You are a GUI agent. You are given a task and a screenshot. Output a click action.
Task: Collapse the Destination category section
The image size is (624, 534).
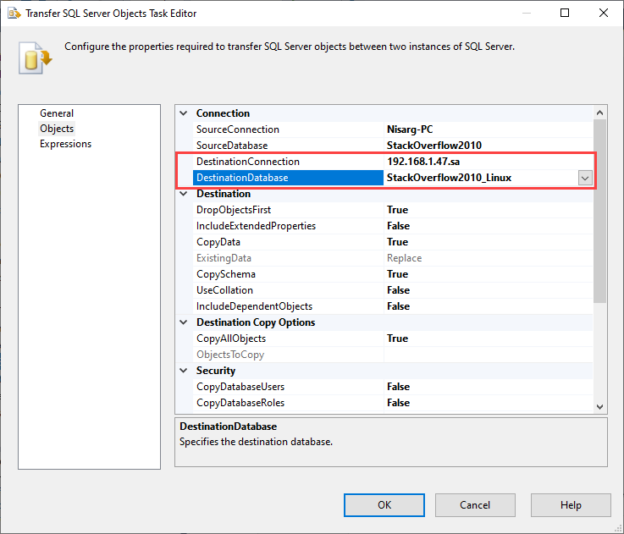185,194
